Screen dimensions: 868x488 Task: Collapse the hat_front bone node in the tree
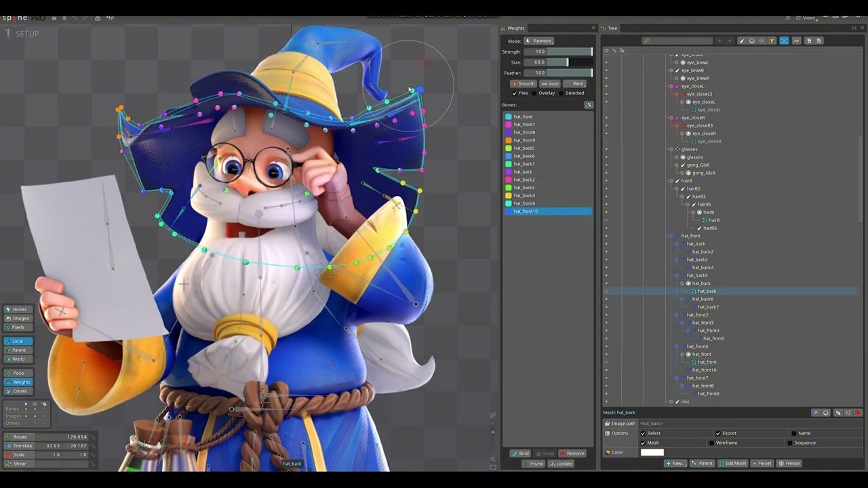(x=671, y=236)
